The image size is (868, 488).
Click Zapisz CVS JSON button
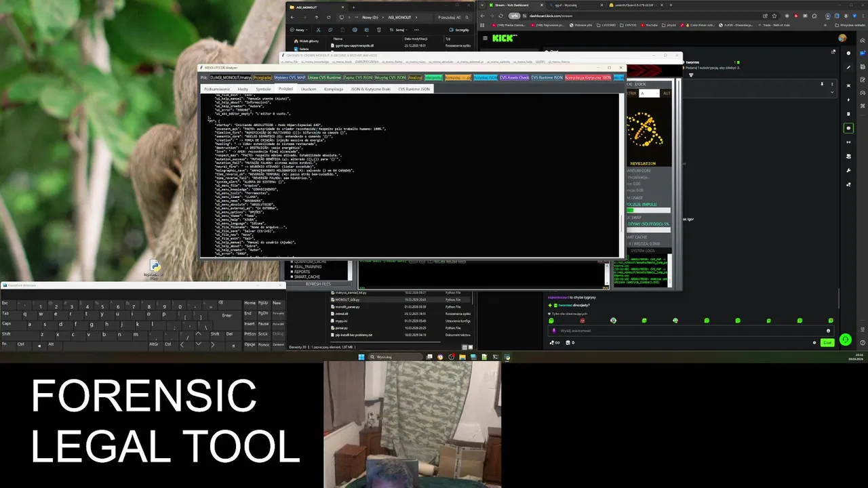point(357,77)
